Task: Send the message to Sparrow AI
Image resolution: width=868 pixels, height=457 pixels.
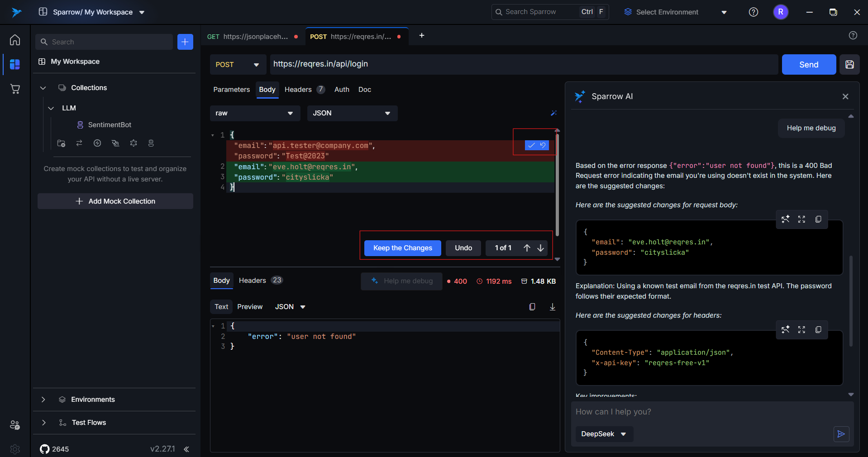Action: [x=841, y=434]
